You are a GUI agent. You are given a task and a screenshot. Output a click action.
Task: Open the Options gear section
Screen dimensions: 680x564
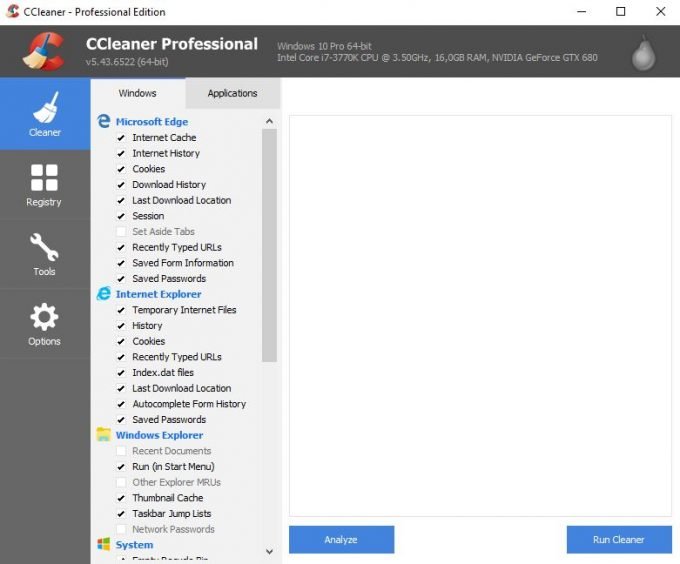pyautogui.click(x=45, y=324)
